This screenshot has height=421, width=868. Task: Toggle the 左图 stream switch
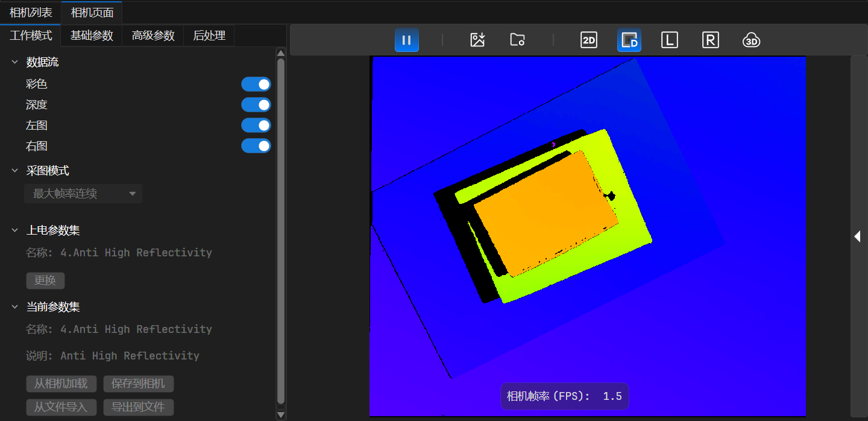tap(256, 125)
